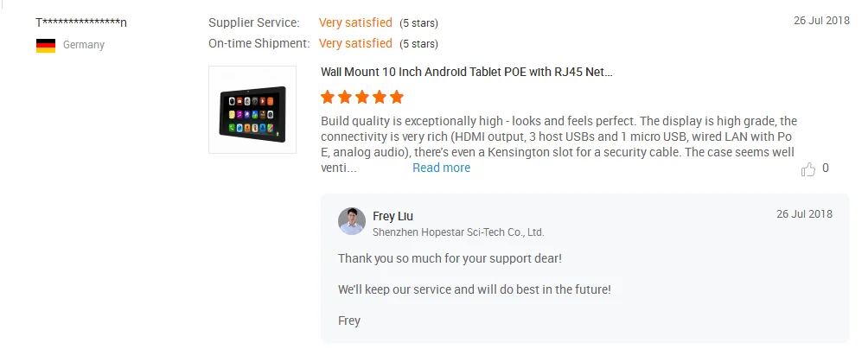
Task: Click the review date 26 Jul 2018
Action: tap(821, 21)
